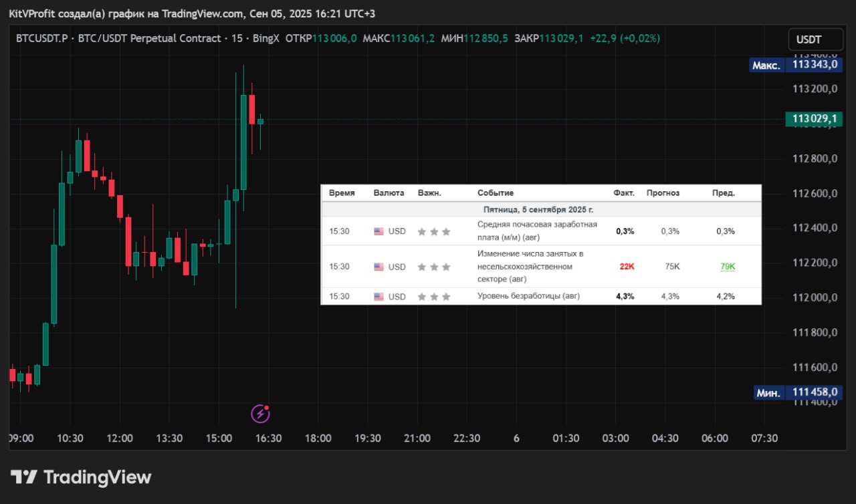This screenshot has height=504, width=856.
Task: Open the Средняя почасовая заработная плата event
Action: point(537,231)
